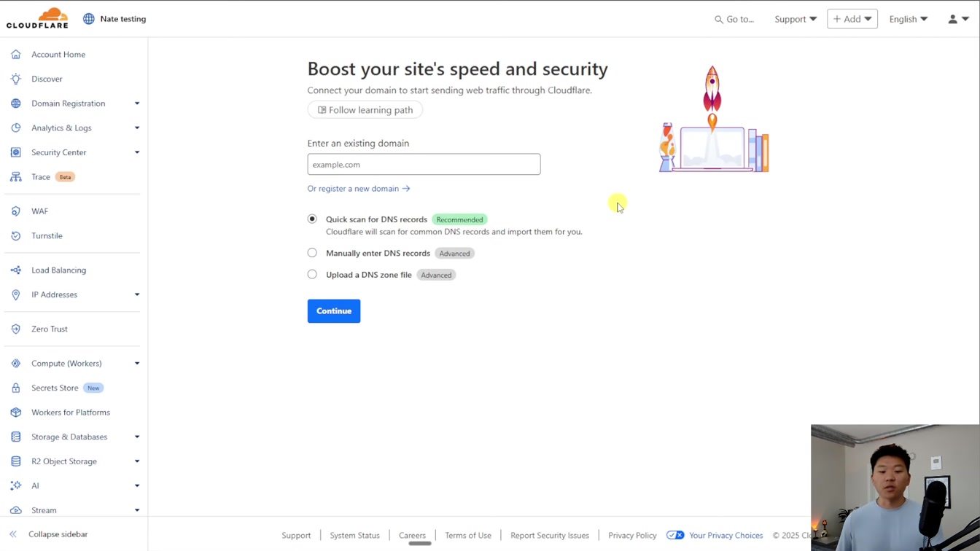980x551 pixels.
Task: Open System Status footer link
Action: 354,535
